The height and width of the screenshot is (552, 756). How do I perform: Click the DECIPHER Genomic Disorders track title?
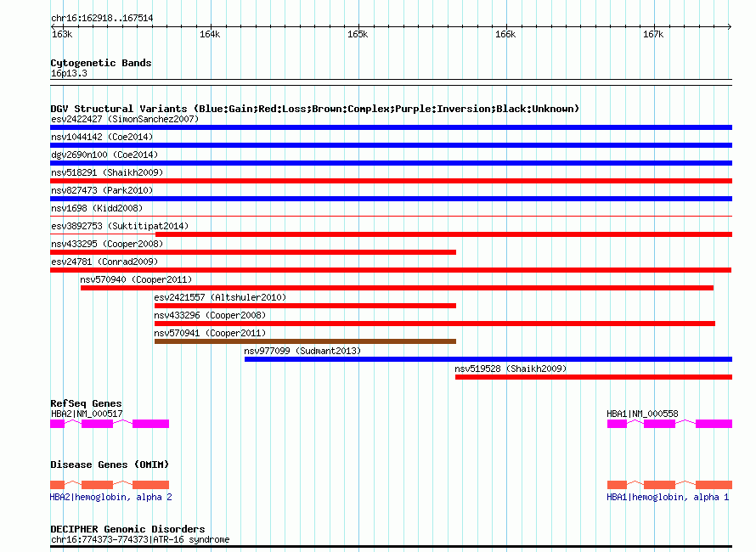point(127,529)
